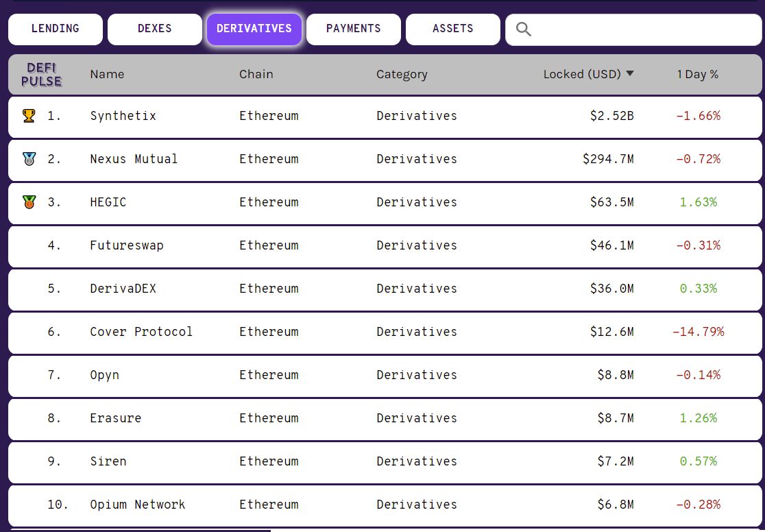Screen dimensions: 765x532
Task: Select the Derivatives tab
Action: (x=254, y=29)
